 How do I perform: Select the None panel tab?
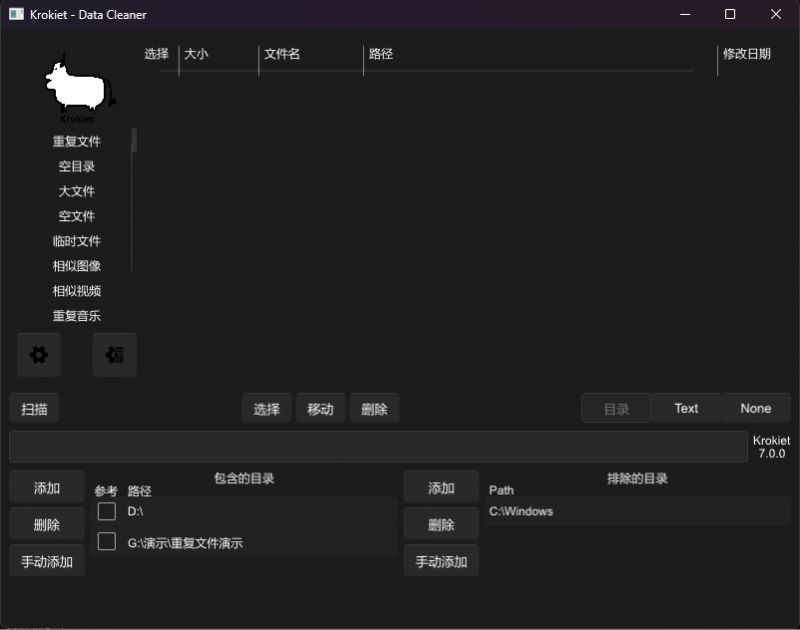756,408
